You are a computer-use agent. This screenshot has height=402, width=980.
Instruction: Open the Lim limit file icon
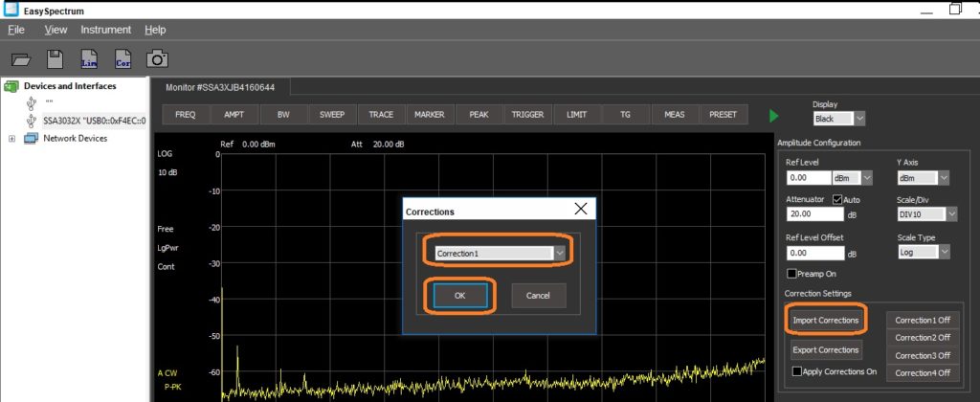[x=89, y=59]
